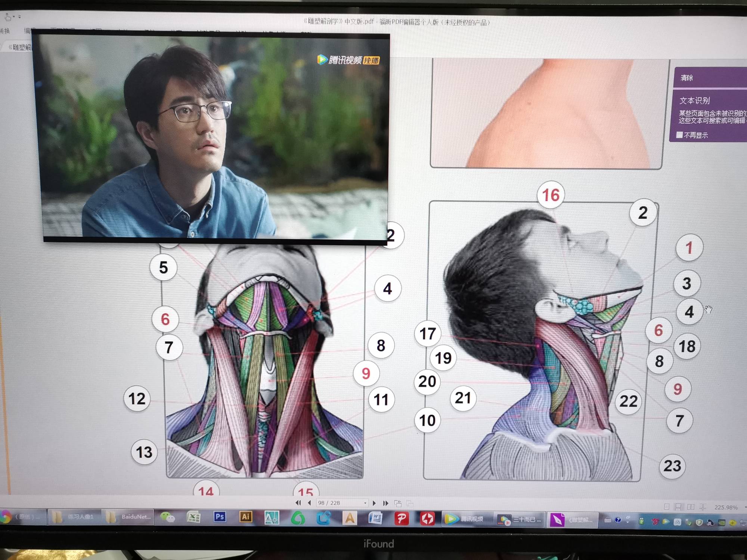Click label 10 beside the side-view diagram
The height and width of the screenshot is (560, 747).
pyautogui.click(x=427, y=420)
